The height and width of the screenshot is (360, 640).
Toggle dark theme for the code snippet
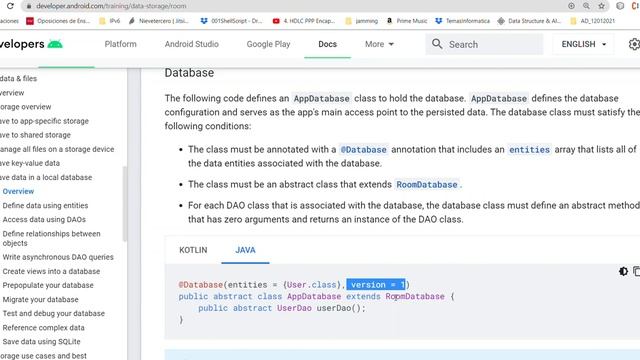[x=623, y=271]
